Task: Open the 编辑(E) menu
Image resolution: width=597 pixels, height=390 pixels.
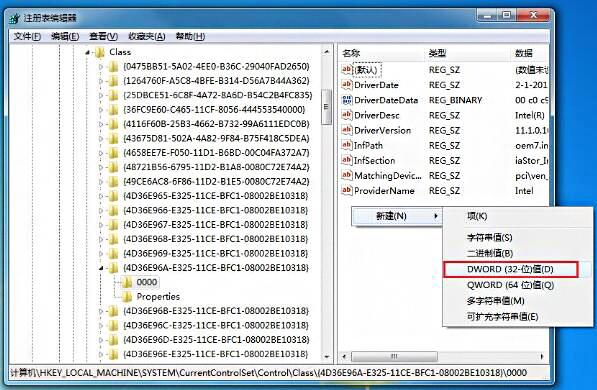Action: [65, 37]
